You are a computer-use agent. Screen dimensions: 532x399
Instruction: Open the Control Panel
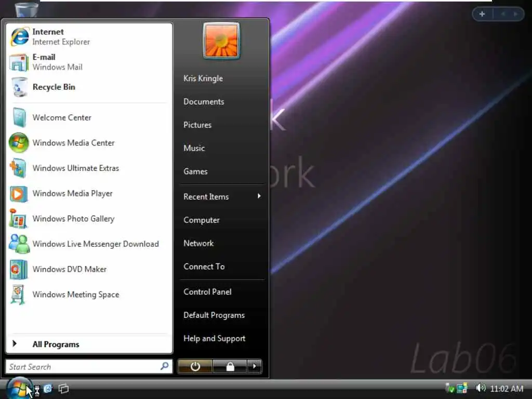click(207, 292)
